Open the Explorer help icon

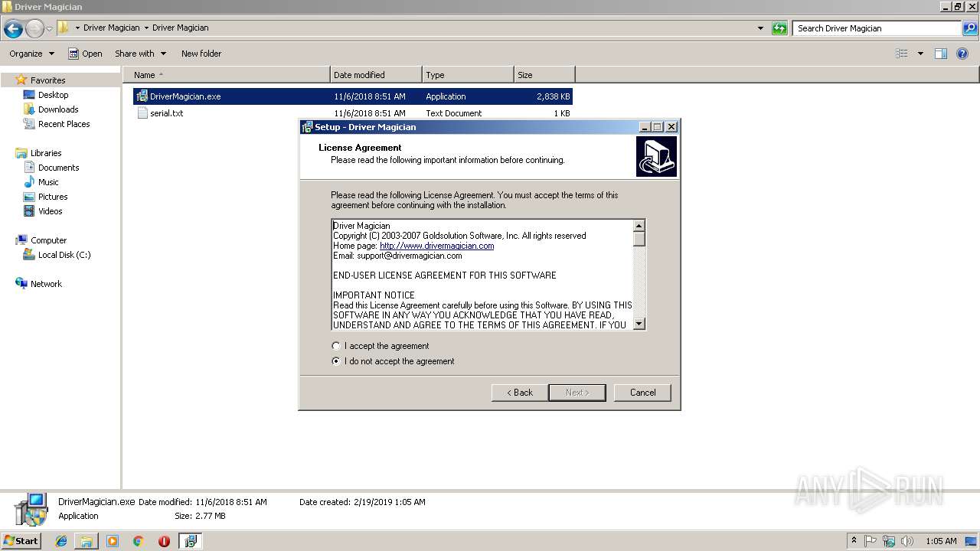(963, 54)
